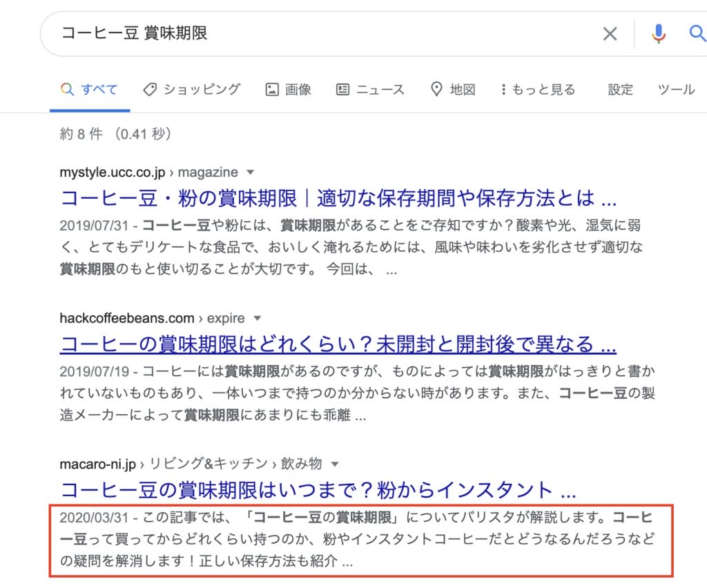Click the microphone voice search icon
Viewport: 707px width, 588px height.
(x=658, y=32)
